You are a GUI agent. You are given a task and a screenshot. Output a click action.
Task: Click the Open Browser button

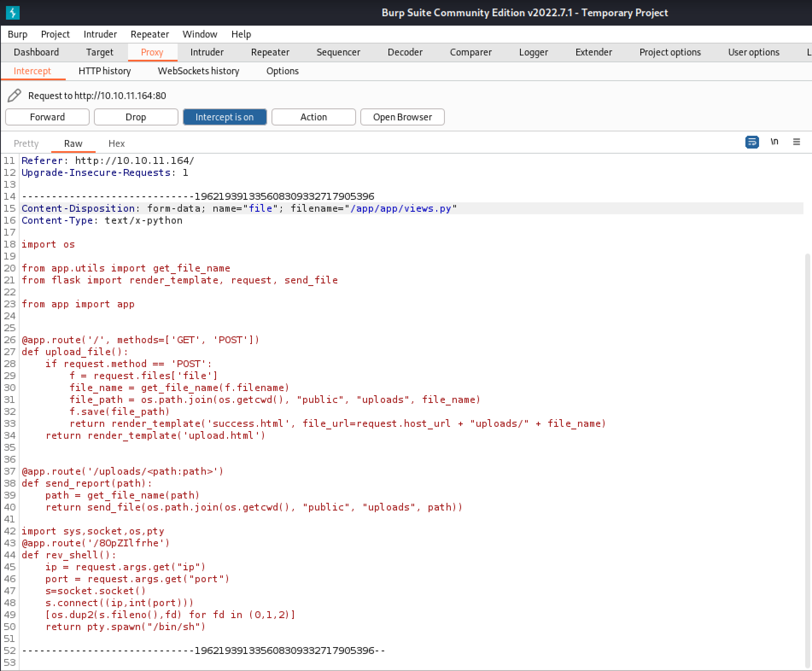point(403,117)
